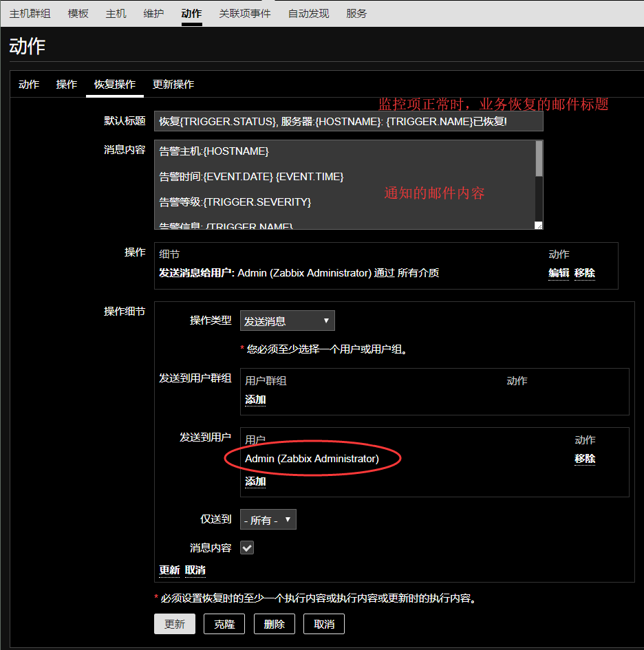Click the textarea resize handle corner
The height and width of the screenshot is (650, 644).
(539, 225)
